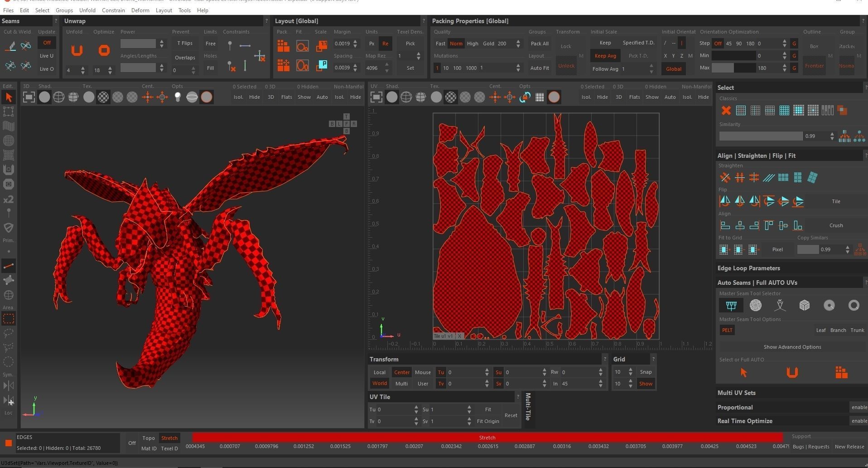868x468 pixels.
Task: Click the Auto Fit layout button
Action: click(540, 68)
